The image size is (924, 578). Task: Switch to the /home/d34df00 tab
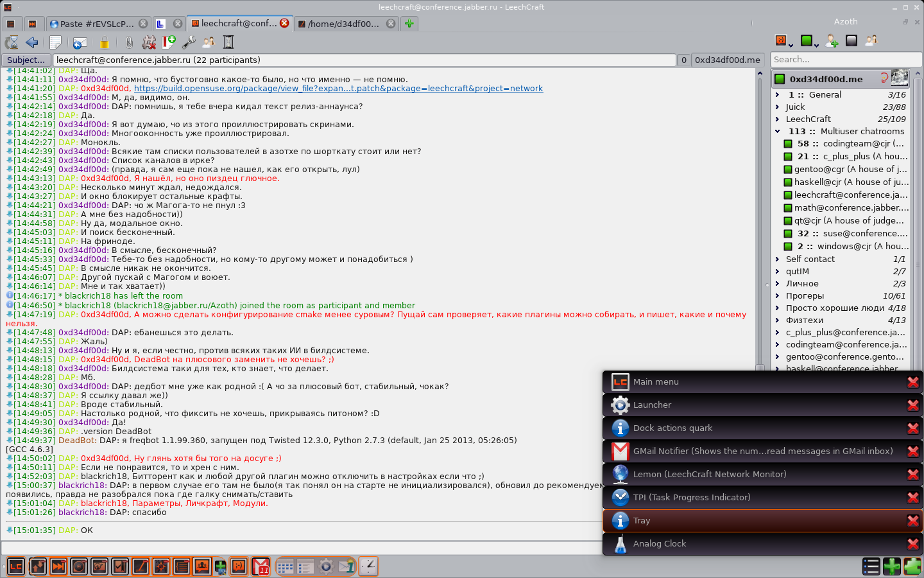point(347,24)
